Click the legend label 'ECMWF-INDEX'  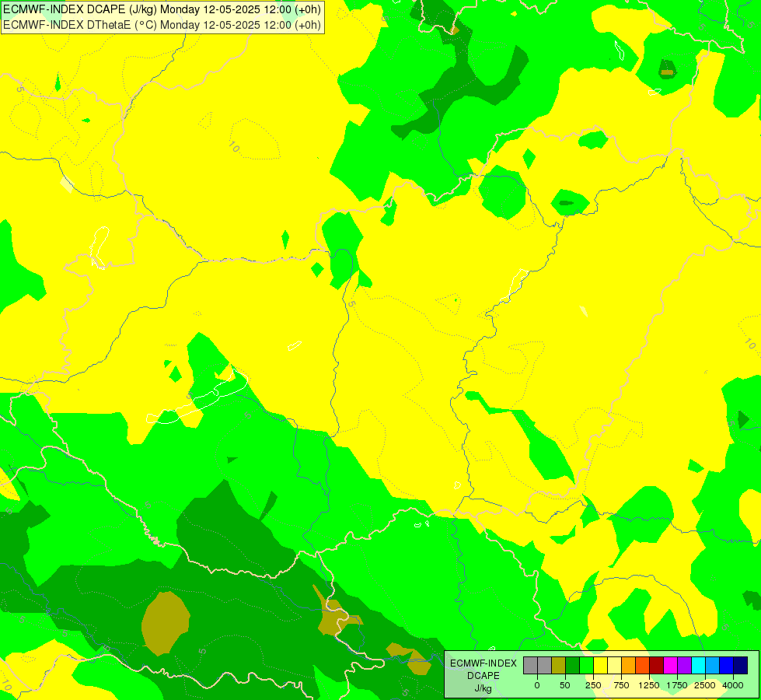483,663
